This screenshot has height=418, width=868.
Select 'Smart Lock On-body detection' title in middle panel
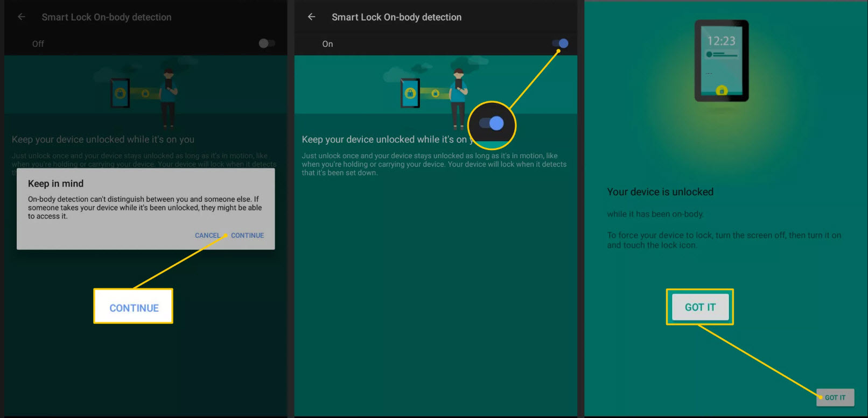[x=396, y=17]
